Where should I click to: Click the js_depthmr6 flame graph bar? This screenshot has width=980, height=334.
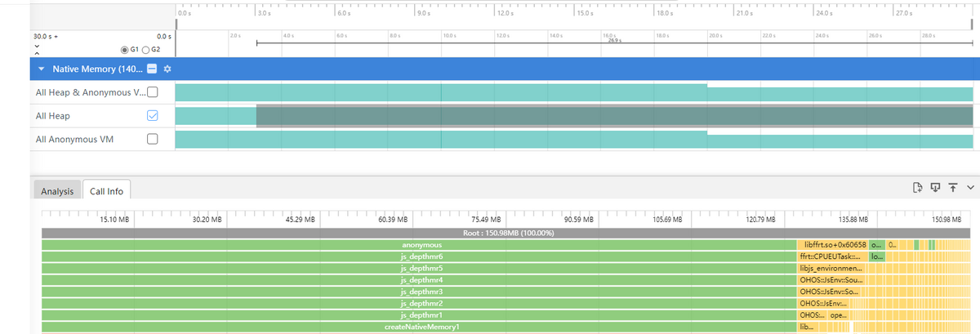(x=421, y=256)
